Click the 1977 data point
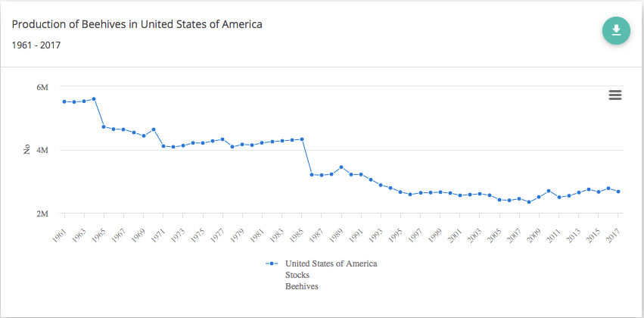 pos(222,139)
